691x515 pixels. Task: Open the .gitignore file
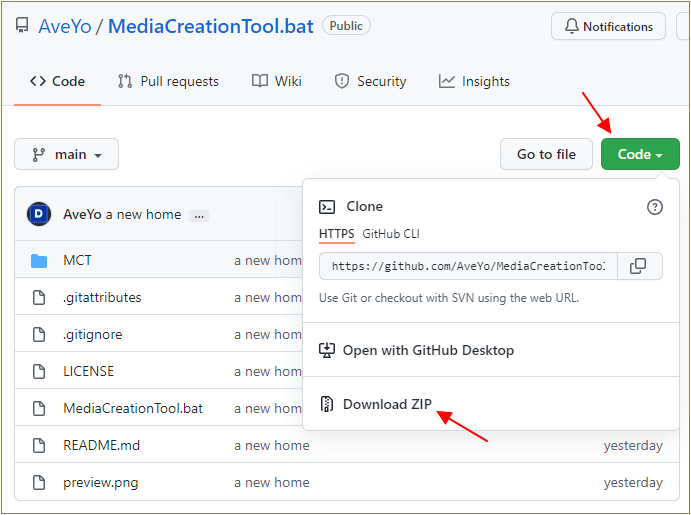92,334
